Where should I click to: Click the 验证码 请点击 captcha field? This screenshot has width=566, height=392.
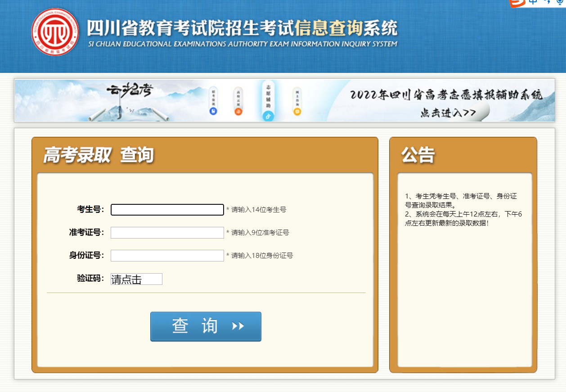136,279
